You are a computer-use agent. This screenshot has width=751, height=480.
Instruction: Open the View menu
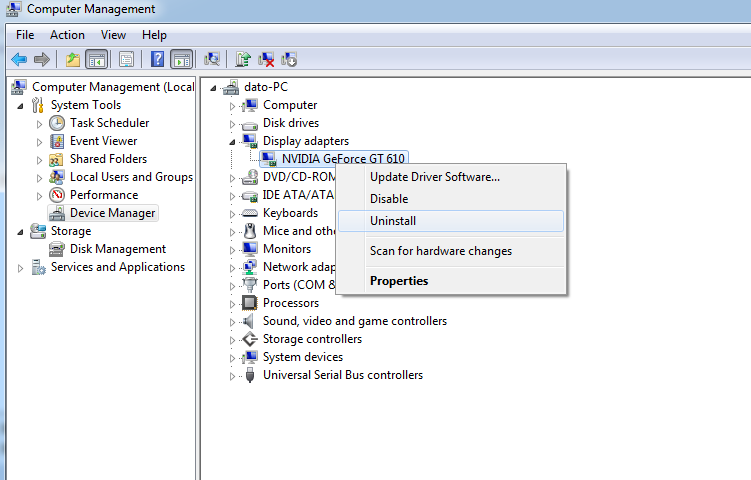point(113,35)
